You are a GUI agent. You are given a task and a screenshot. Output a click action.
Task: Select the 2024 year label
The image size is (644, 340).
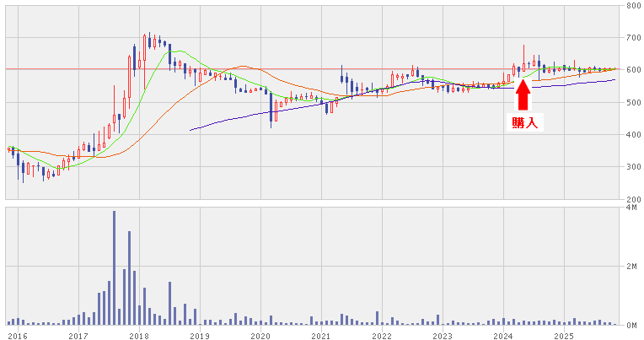[503, 335]
